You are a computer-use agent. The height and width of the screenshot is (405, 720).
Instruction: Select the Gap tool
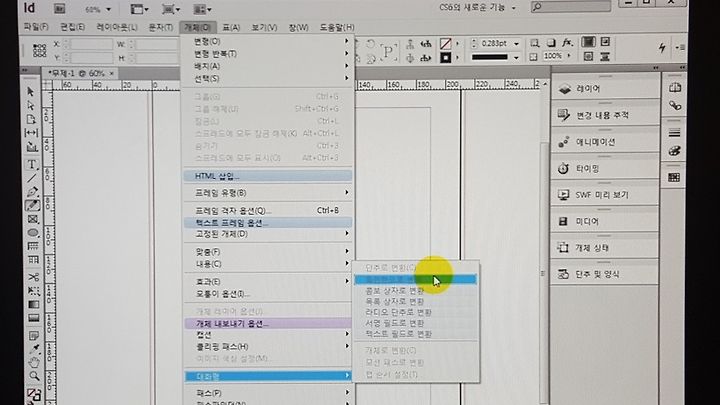(31, 133)
